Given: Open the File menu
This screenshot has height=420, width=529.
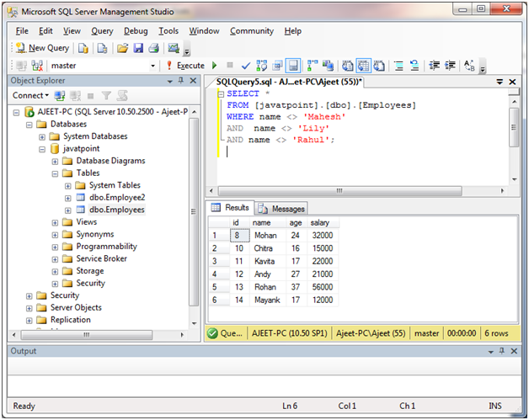Looking at the screenshot, I should coord(22,31).
